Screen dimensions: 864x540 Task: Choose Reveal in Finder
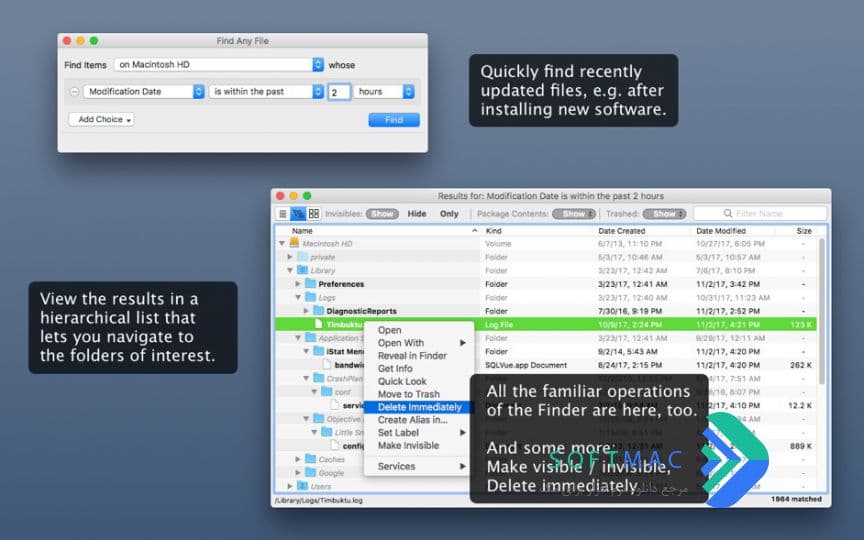(417, 355)
